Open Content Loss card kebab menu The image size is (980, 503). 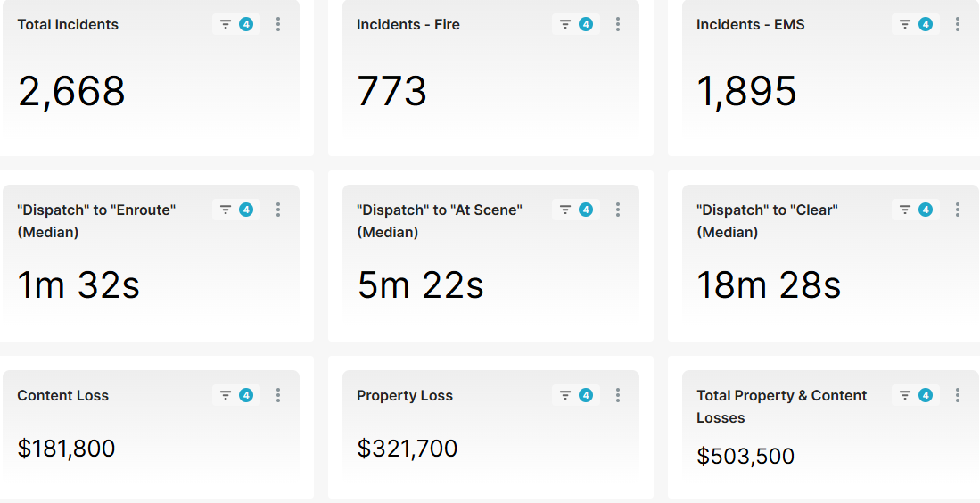(278, 395)
